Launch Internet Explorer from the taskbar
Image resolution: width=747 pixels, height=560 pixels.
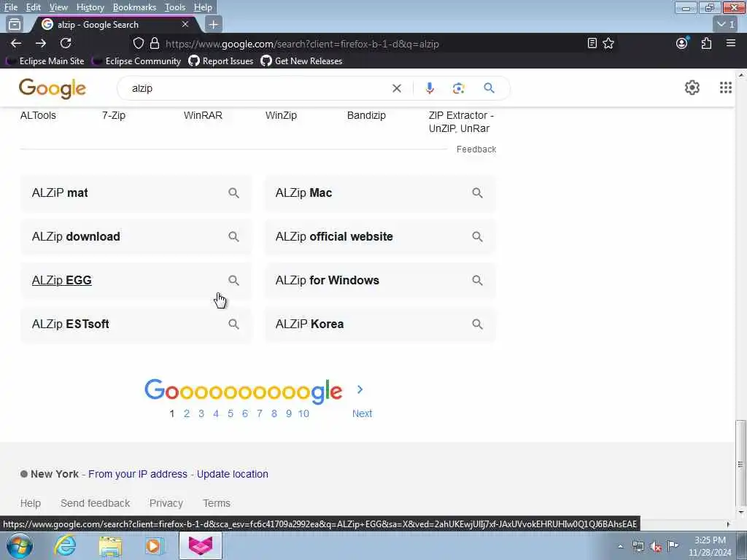pos(65,545)
